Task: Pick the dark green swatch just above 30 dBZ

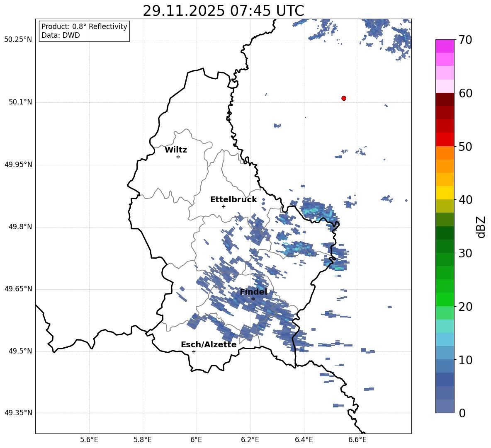Action: (445, 246)
